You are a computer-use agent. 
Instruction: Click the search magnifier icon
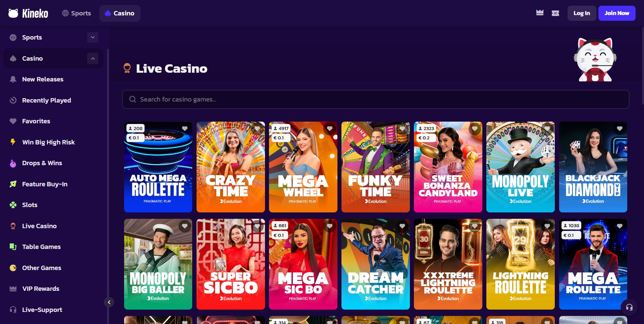tap(133, 100)
